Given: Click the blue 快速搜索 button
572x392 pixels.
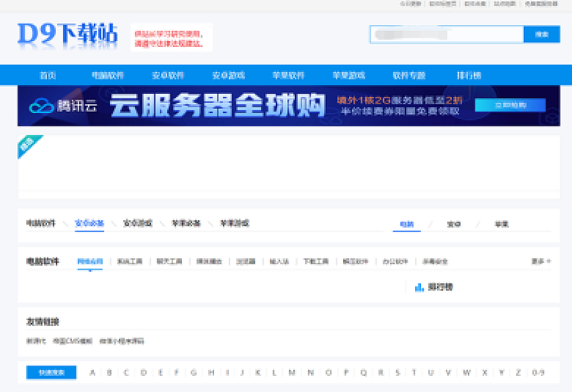Looking at the screenshot, I should [x=51, y=373].
